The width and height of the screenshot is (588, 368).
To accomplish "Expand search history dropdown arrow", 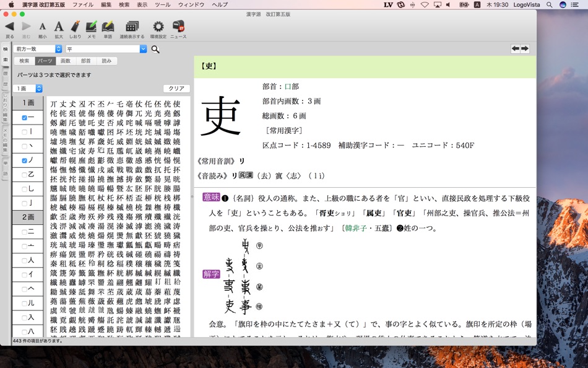I will [x=143, y=49].
